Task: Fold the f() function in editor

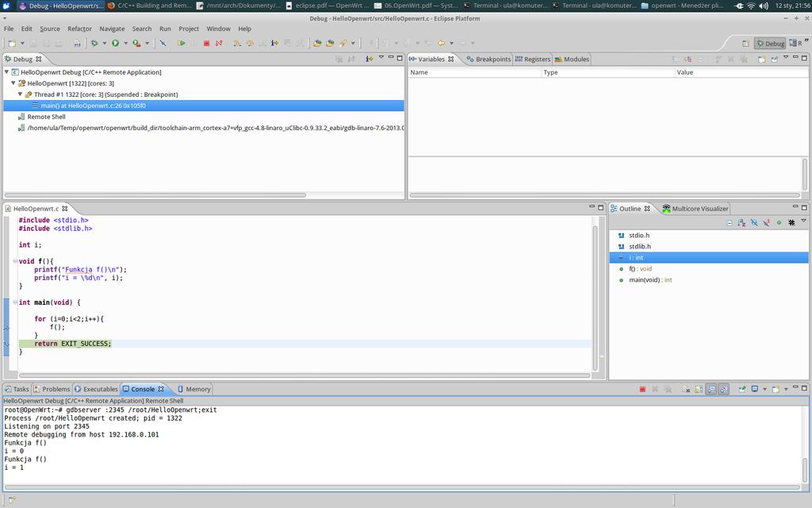Action: (15, 261)
